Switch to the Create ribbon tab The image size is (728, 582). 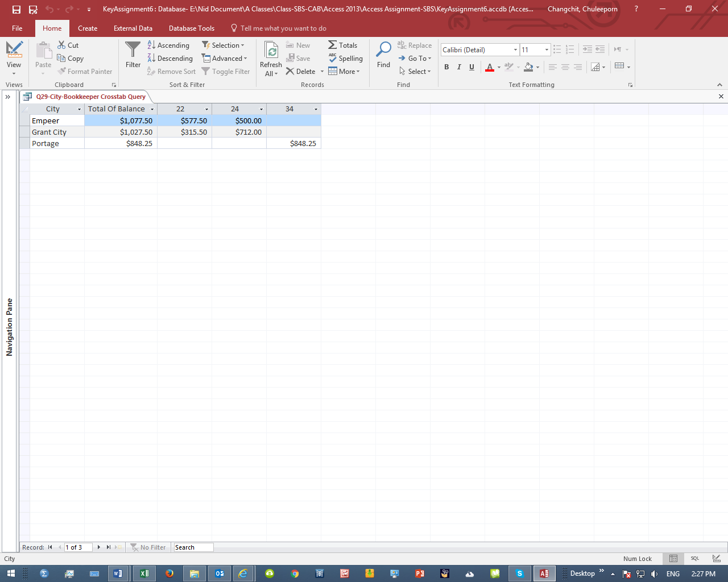(x=88, y=28)
